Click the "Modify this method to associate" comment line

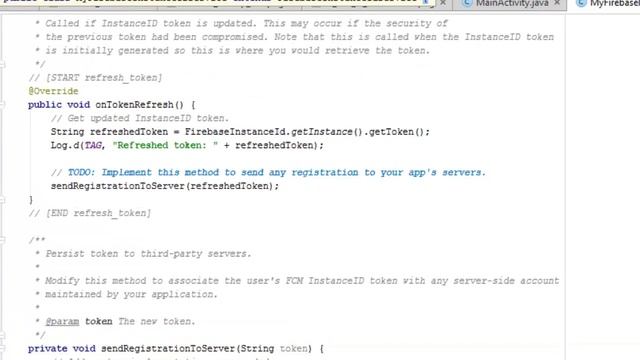(302, 281)
